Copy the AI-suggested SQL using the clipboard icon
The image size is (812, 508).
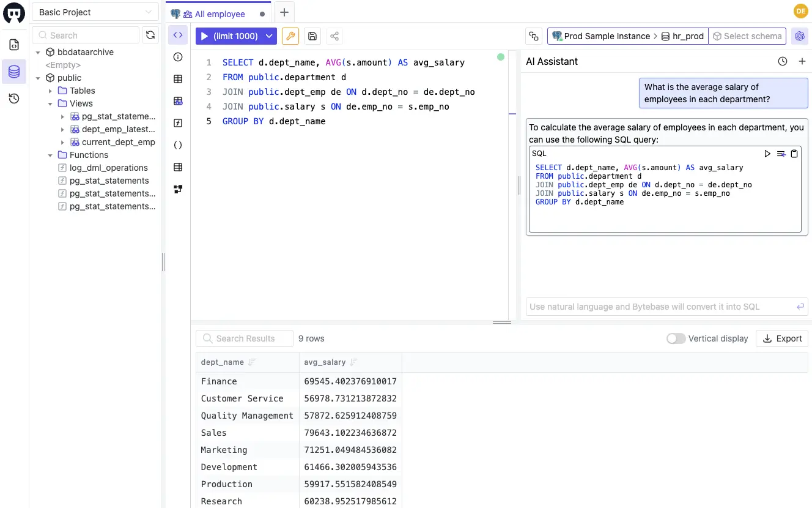click(x=794, y=154)
